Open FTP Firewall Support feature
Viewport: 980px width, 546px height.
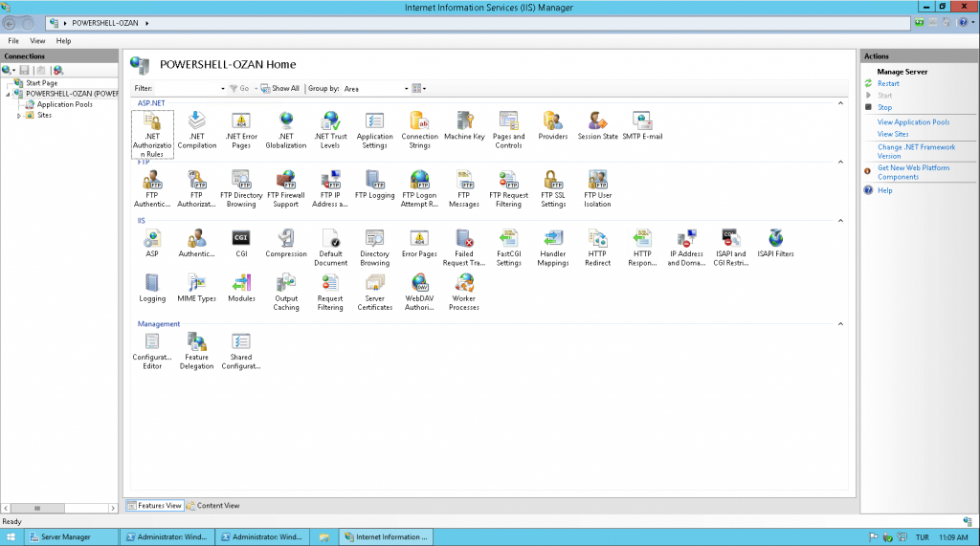pyautogui.click(x=285, y=189)
